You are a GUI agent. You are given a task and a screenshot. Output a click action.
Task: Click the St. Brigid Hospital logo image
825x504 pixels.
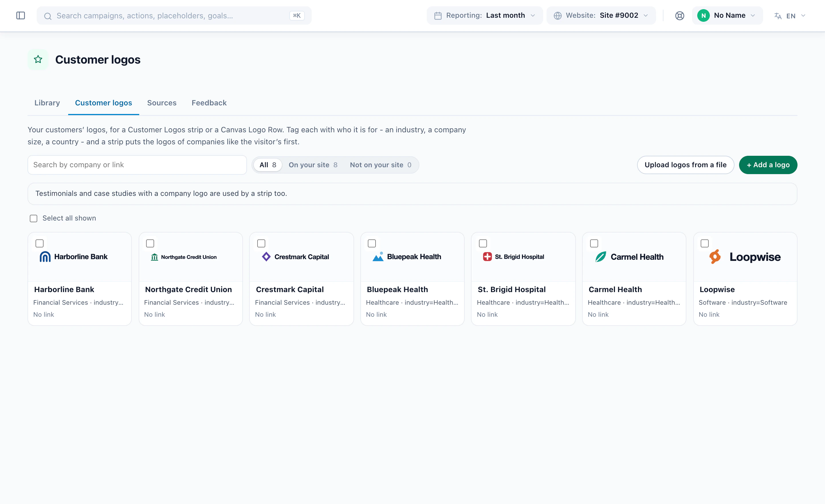[x=513, y=257]
